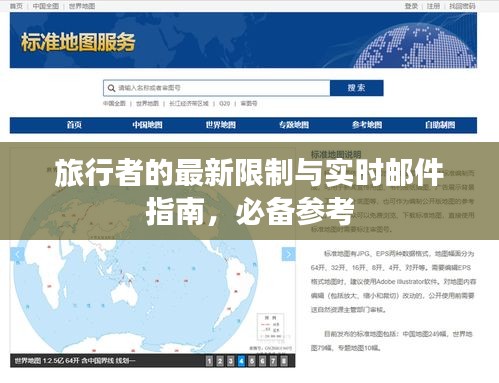Select 长江经济带区域 quick link
Viewport: 499px width, 383px height.
pyautogui.click(x=189, y=103)
